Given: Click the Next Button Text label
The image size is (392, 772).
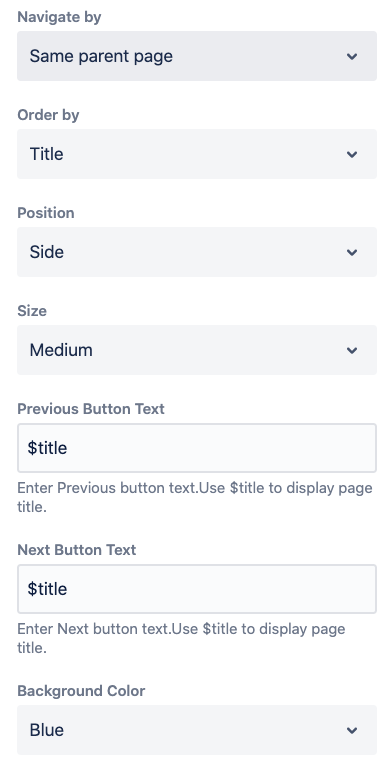Looking at the screenshot, I should 77,550.
